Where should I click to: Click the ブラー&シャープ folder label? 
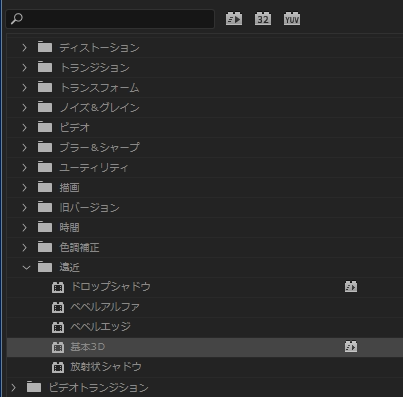pos(99,148)
